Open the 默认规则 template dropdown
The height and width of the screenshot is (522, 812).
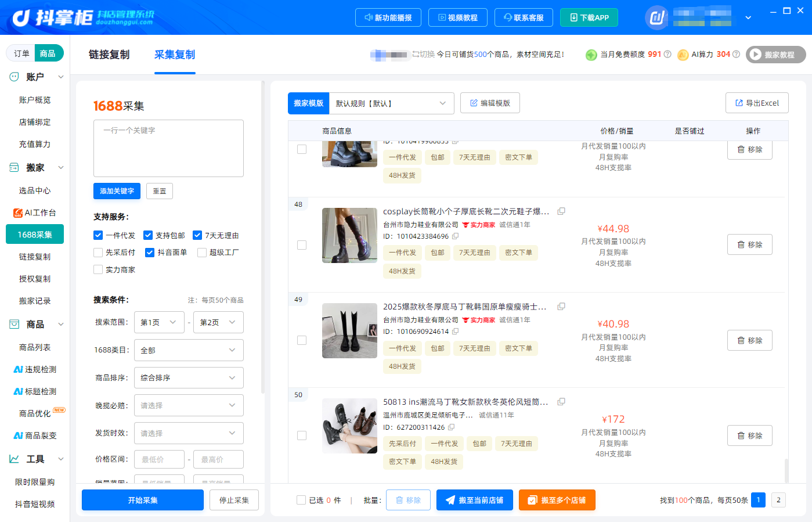click(391, 103)
